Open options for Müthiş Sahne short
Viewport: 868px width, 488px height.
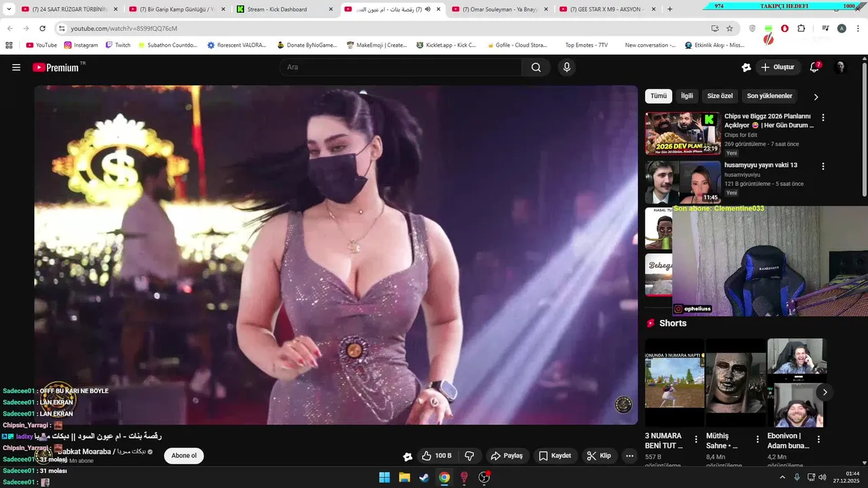coord(757,439)
